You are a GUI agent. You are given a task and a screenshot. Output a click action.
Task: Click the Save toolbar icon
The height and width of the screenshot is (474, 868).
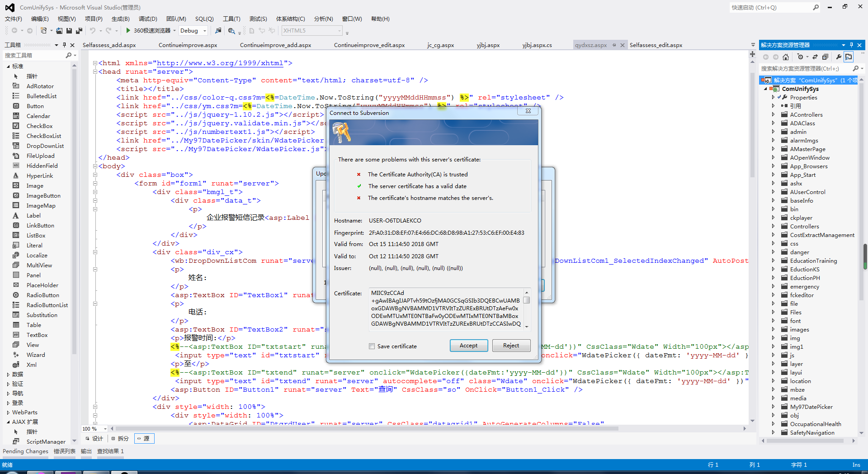(x=69, y=31)
